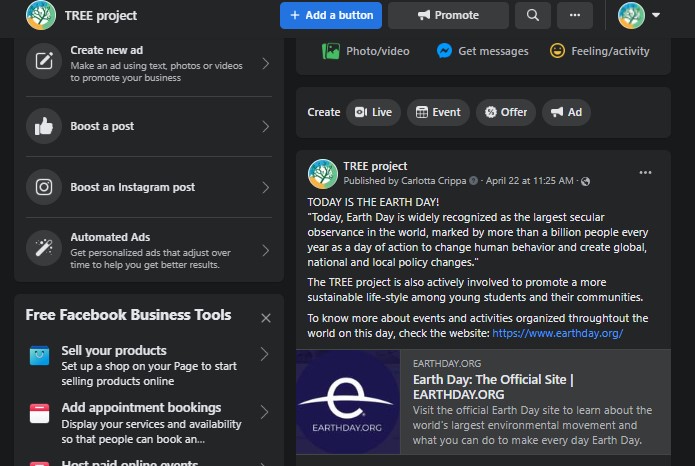695x466 pixels.
Task: Click the Sell your products shop icon
Action: pos(39,356)
